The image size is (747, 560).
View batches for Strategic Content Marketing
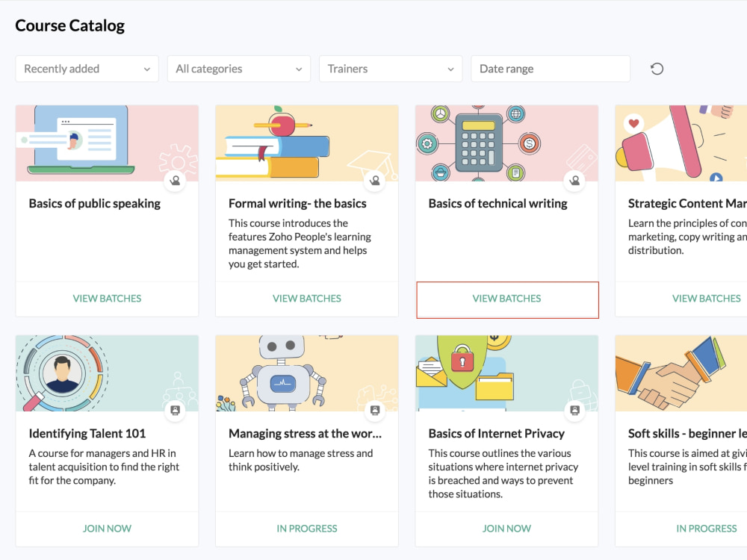(706, 299)
